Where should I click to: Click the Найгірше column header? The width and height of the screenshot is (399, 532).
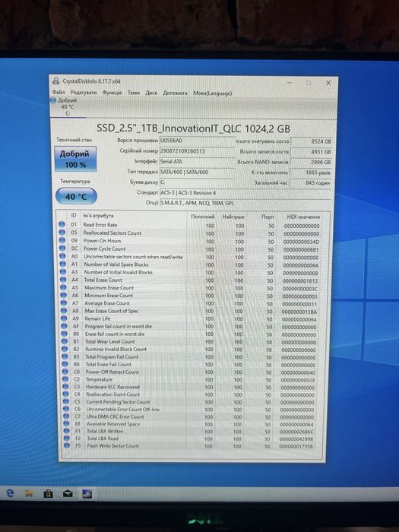pyautogui.click(x=233, y=217)
